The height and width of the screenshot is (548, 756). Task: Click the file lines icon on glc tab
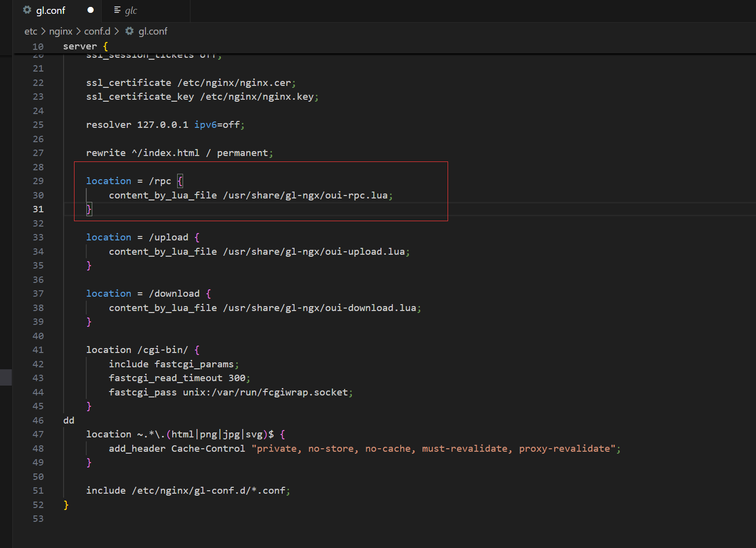117,10
